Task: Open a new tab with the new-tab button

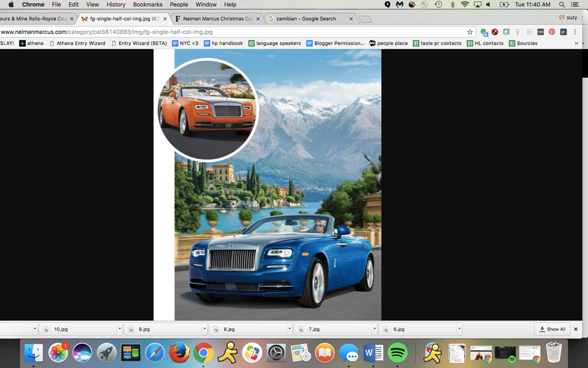Action: [x=365, y=19]
